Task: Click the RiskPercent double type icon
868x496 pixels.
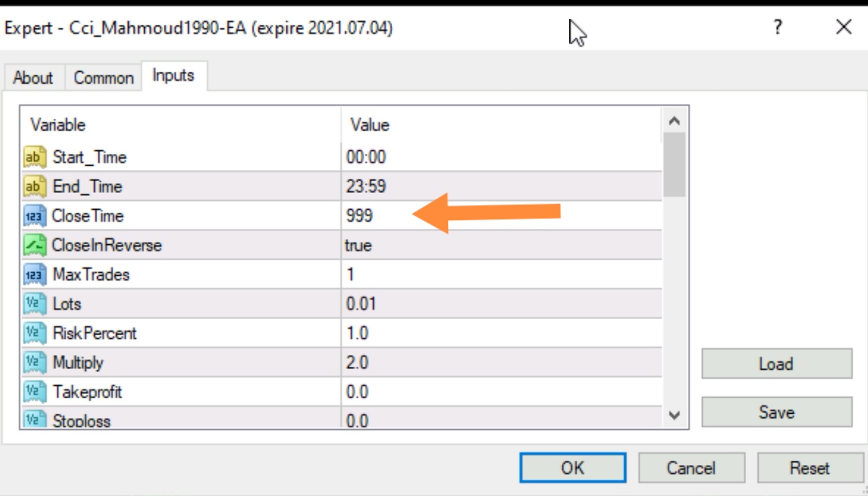Action: 35,333
